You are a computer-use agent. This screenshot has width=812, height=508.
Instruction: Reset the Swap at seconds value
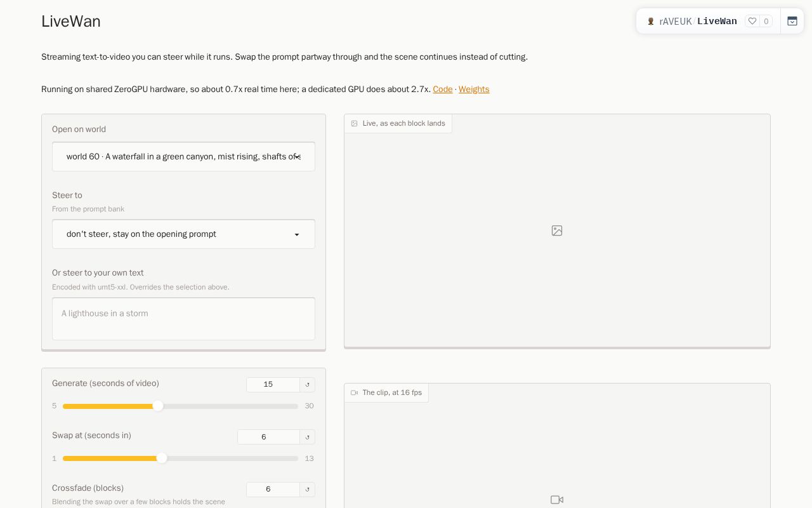(308, 437)
